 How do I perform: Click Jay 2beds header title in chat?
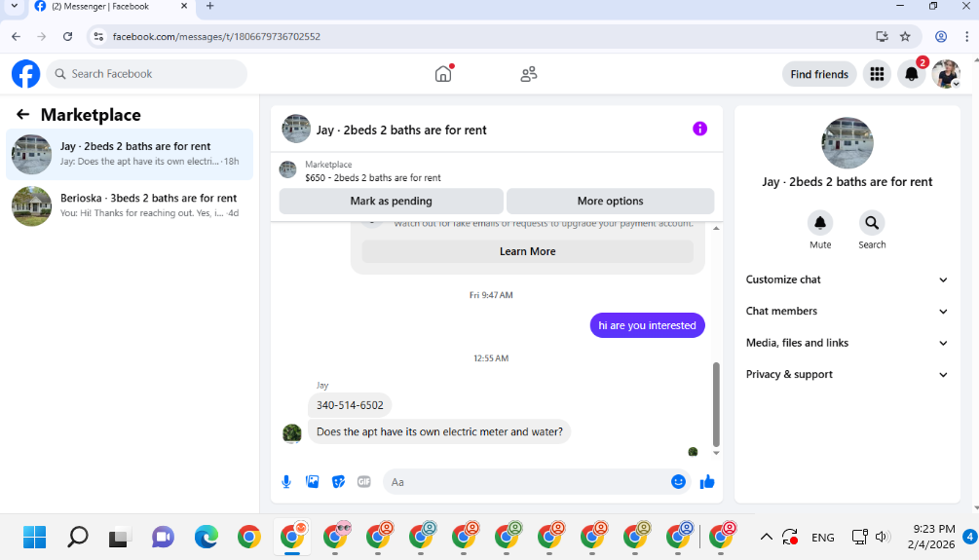click(400, 130)
